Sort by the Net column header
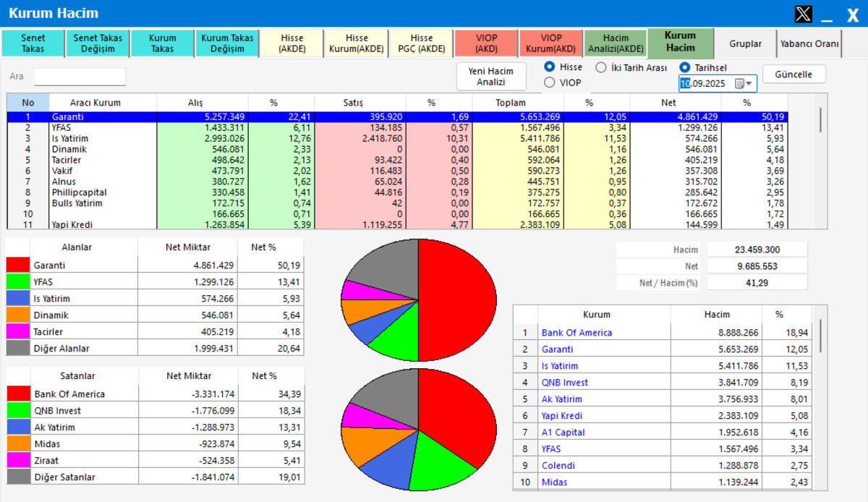Screen dimensions: 868x502 point(676,103)
